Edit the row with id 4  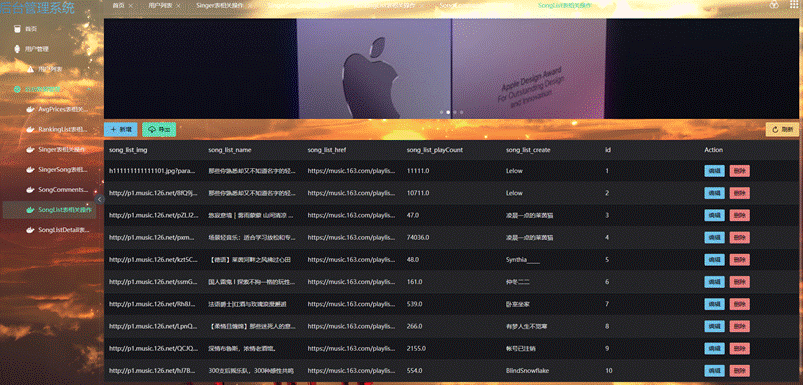click(714, 238)
